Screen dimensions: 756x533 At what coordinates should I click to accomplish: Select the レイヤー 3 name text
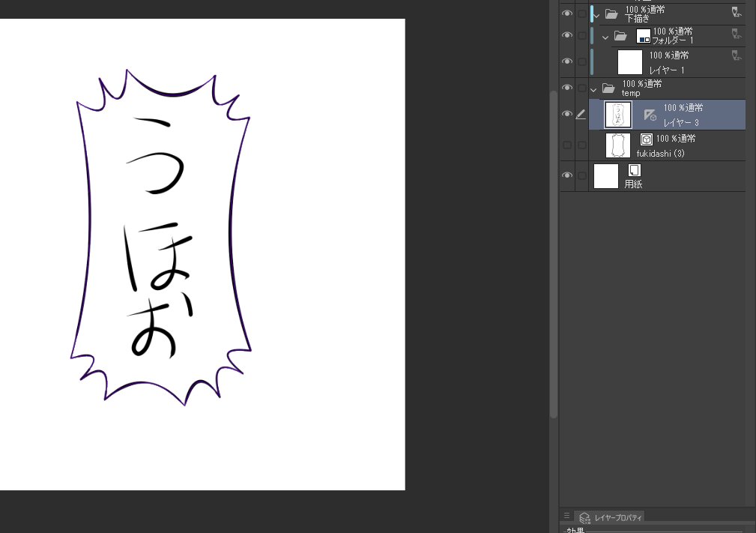coord(681,122)
